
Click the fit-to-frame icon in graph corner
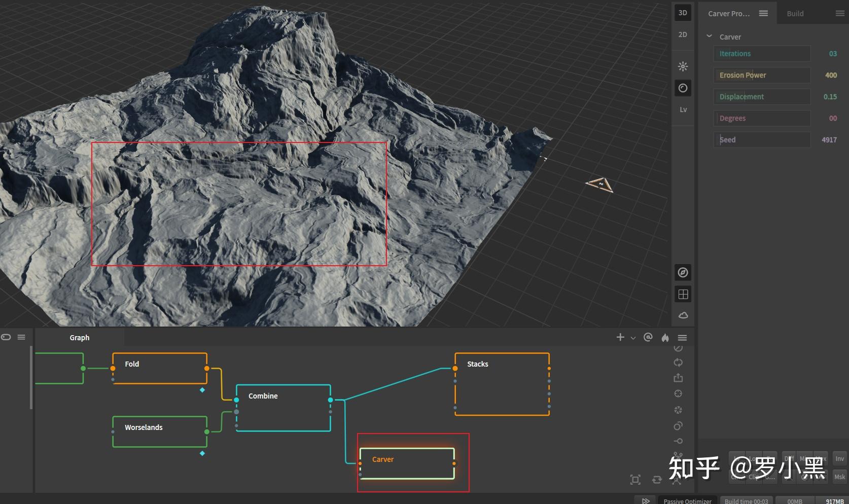coord(635,480)
